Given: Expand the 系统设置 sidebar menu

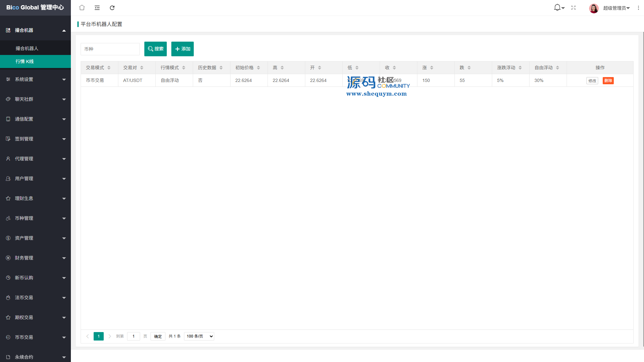Looking at the screenshot, I should [35, 79].
